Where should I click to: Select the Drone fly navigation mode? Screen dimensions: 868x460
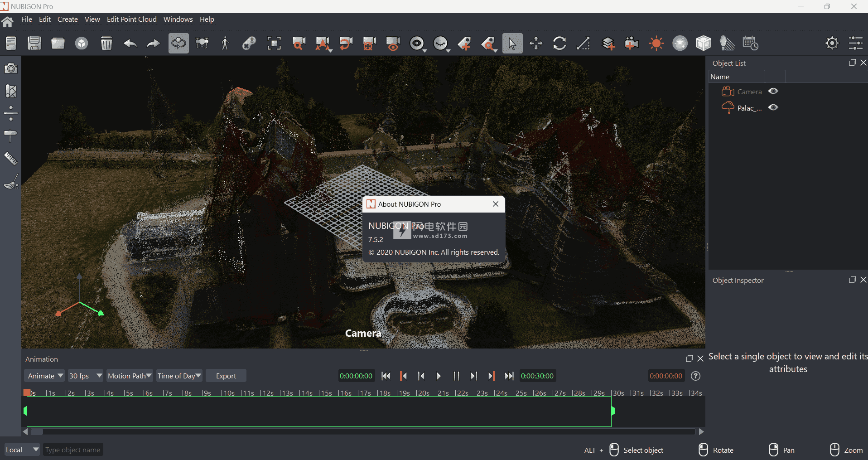pyautogui.click(x=202, y=44)
